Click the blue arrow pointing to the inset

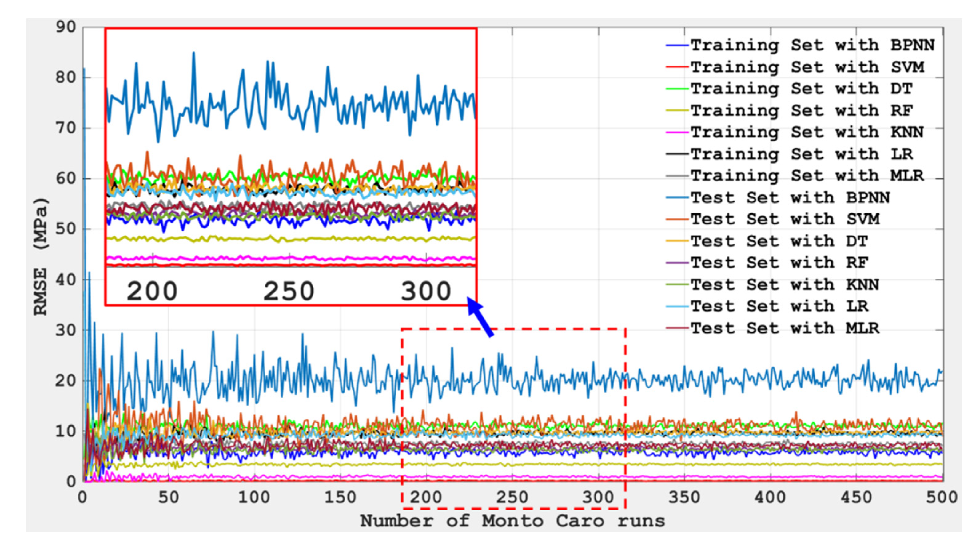point(480,317)
